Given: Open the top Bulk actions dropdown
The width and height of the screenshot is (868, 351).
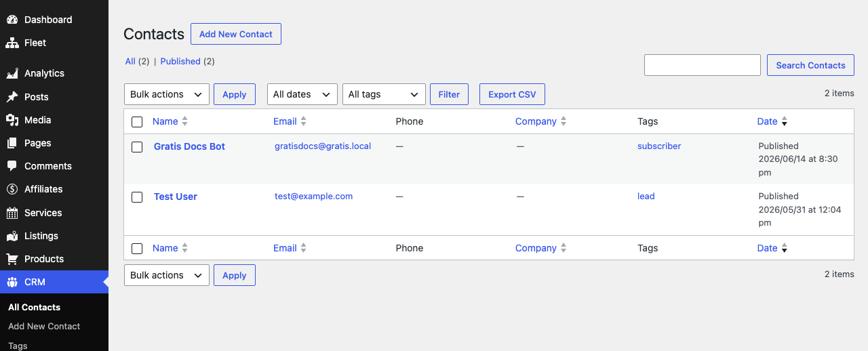Looking at the screenshot, I should tap(167, 94).
